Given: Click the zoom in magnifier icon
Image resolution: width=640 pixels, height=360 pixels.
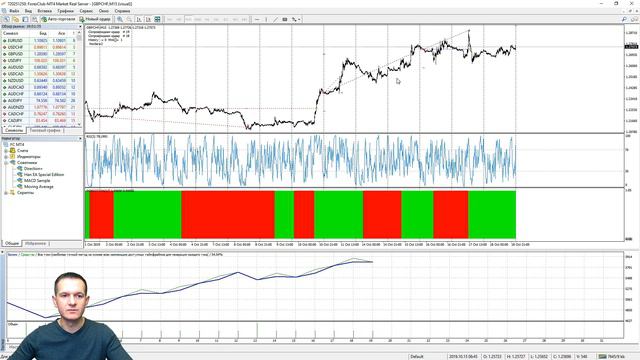Looking at the screenshot, I should point(120,19).
